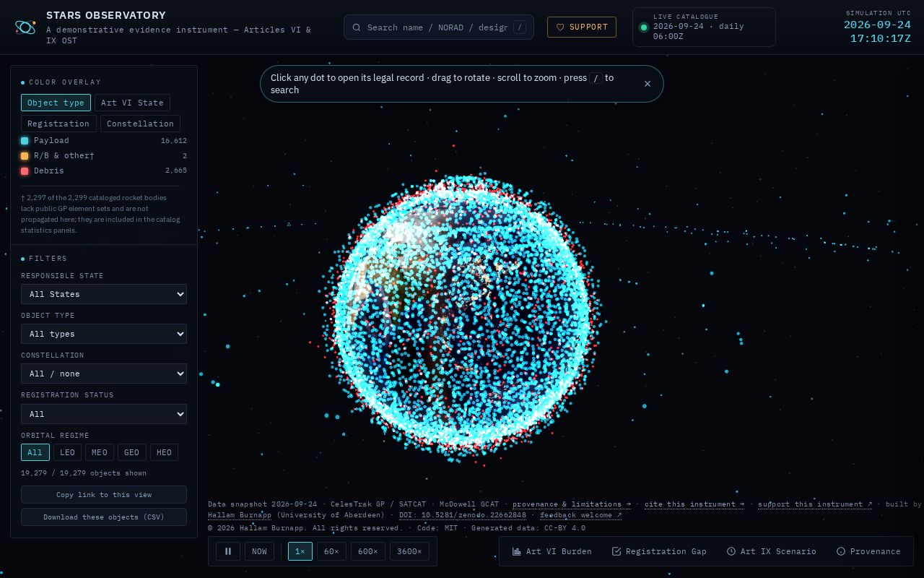
Task: Open the Constellation filter dropdown
Action: (x=104, y=374)
